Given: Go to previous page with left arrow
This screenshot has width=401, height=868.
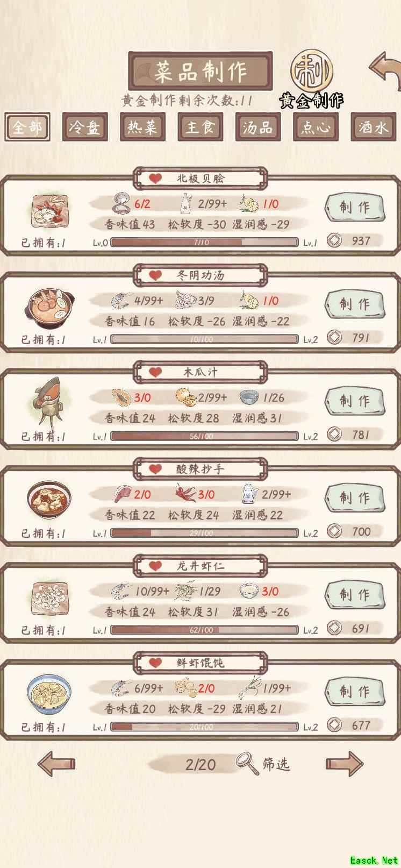Looking at the screenshot, I should [x=56, y=764].
